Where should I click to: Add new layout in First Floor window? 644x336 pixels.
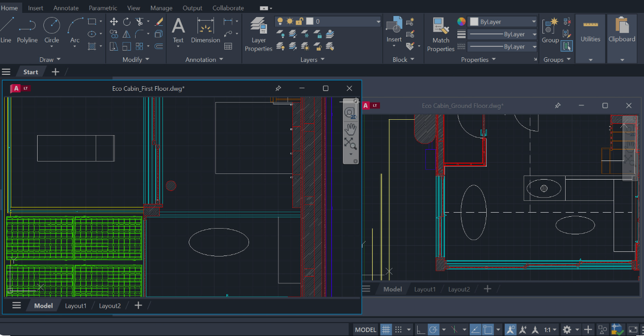[138, 306]
